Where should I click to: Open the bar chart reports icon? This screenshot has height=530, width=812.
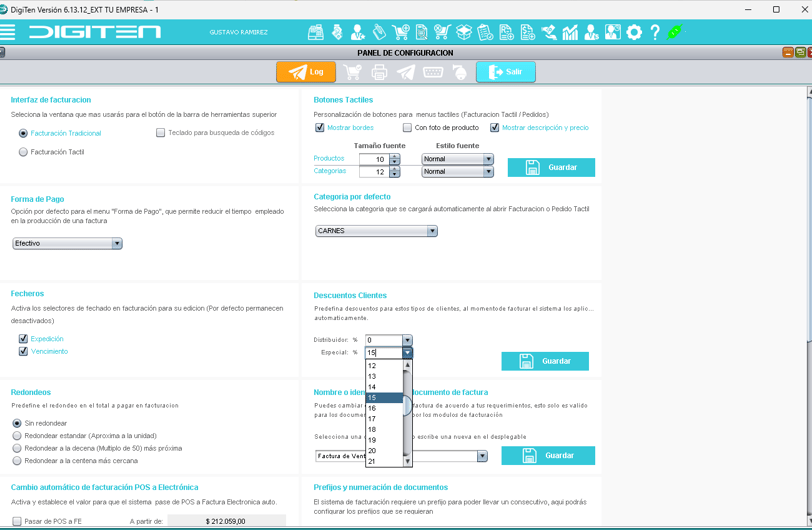tap(570, 32)
